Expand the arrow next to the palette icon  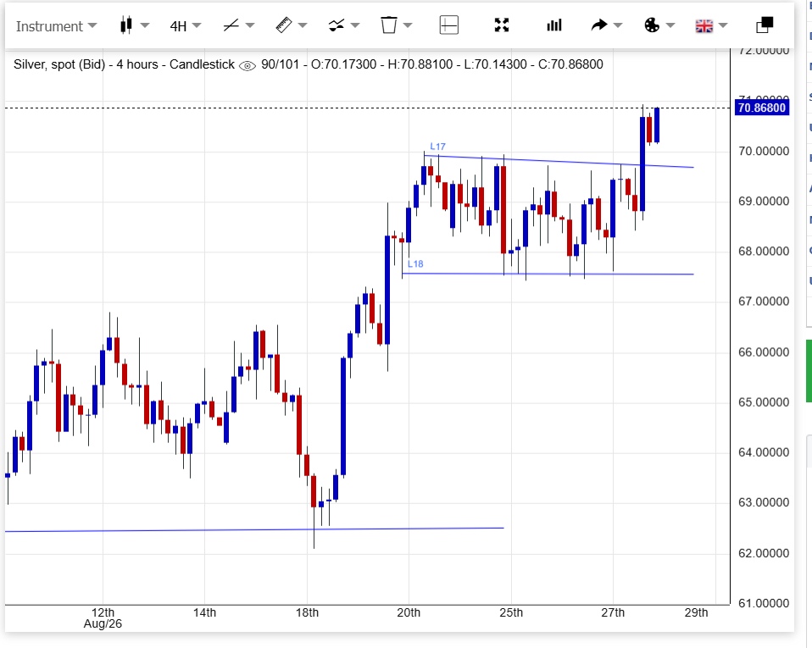[x=670, y=25]
